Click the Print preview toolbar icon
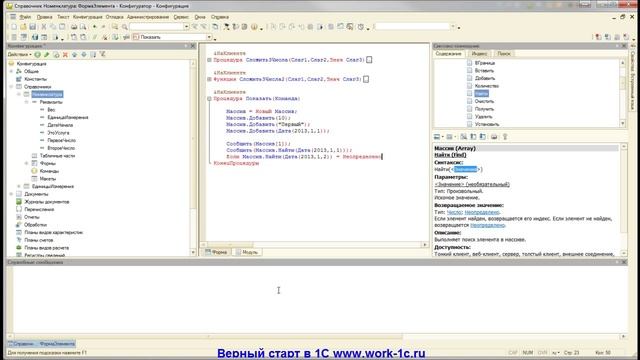 click(x=83, y=27)
